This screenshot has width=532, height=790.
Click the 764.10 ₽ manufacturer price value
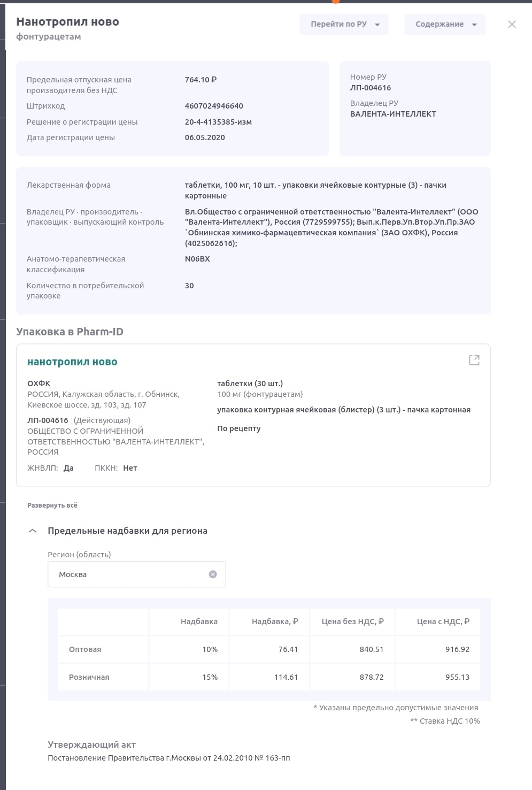click(x=201, y=80)
